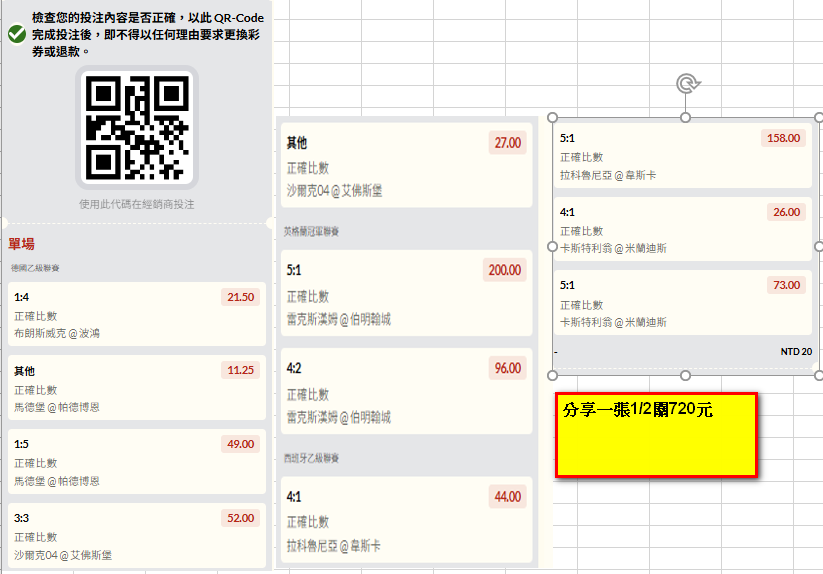Click the rotation handle above selected image

(686, 84)
